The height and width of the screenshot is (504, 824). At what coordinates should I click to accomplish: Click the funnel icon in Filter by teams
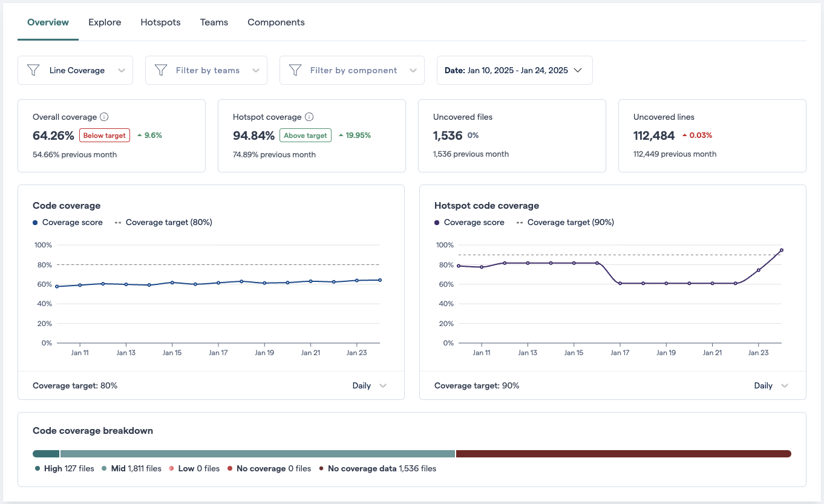pos(161,70)
